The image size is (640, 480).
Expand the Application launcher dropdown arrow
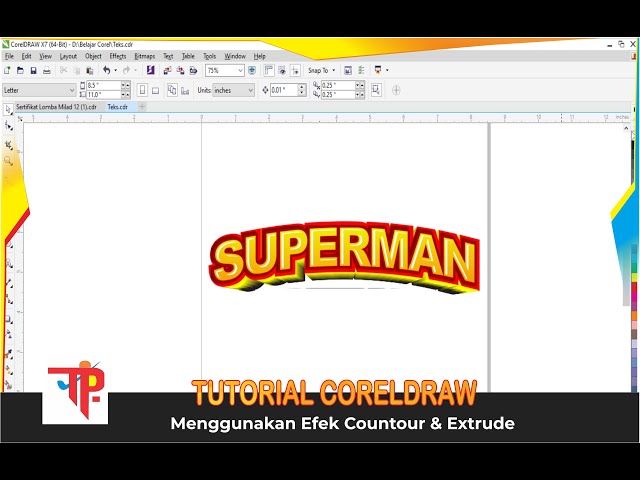[387, 70]
